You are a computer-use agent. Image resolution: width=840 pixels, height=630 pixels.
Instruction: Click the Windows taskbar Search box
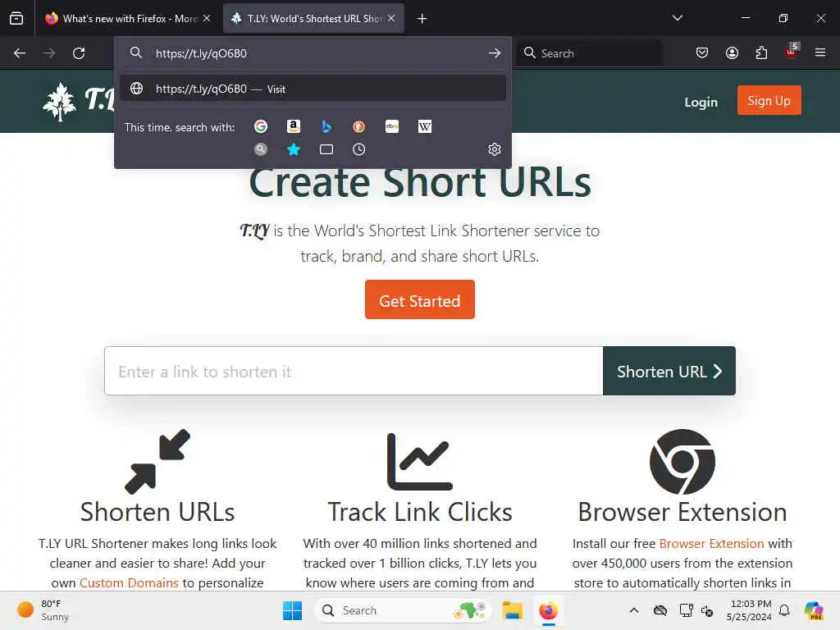(402, 610)
